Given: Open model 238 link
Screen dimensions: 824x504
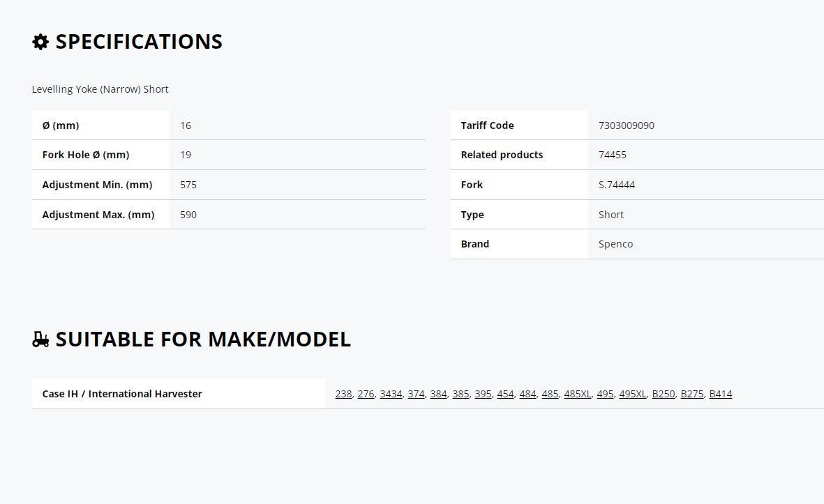Looking at the screenshot, I should (343, 394).
